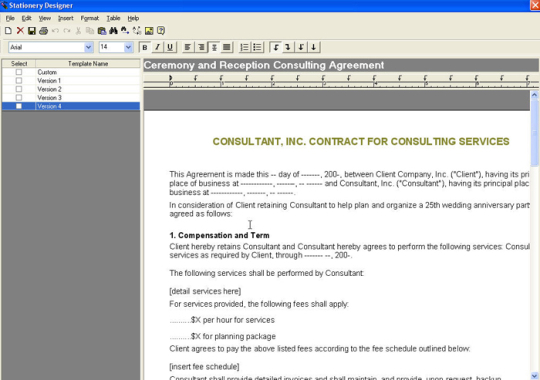The width and height of the screenshot is (540, 380).
Task: Cut selection with the scissors icon
Action: click(x=79, y=31)
